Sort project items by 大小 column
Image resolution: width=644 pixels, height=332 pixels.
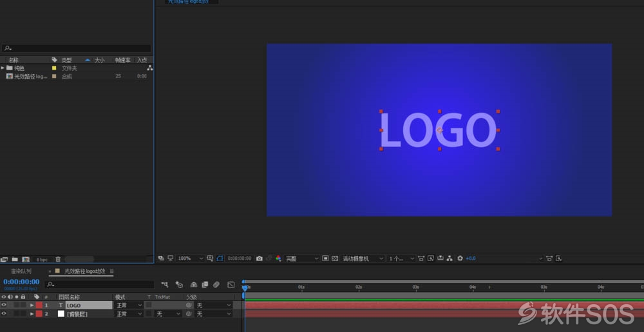pyautogui.click(x=100, y=60)
